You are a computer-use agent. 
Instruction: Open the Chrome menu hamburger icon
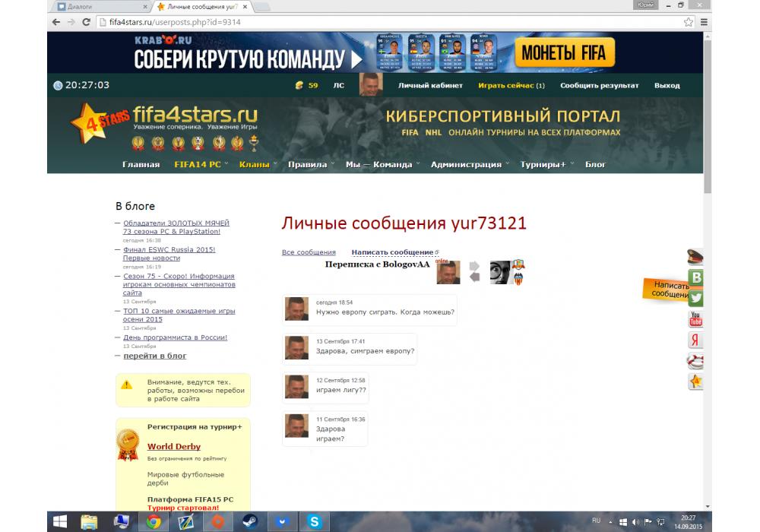[704, 22]
